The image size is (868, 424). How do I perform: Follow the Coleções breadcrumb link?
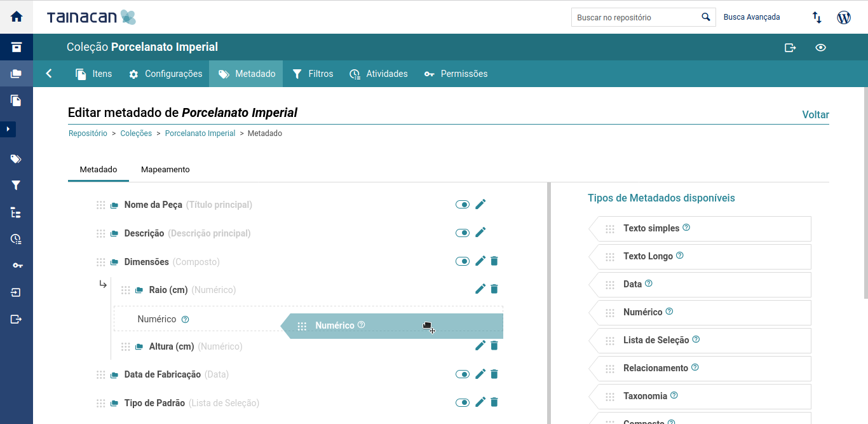pos(136,133)
